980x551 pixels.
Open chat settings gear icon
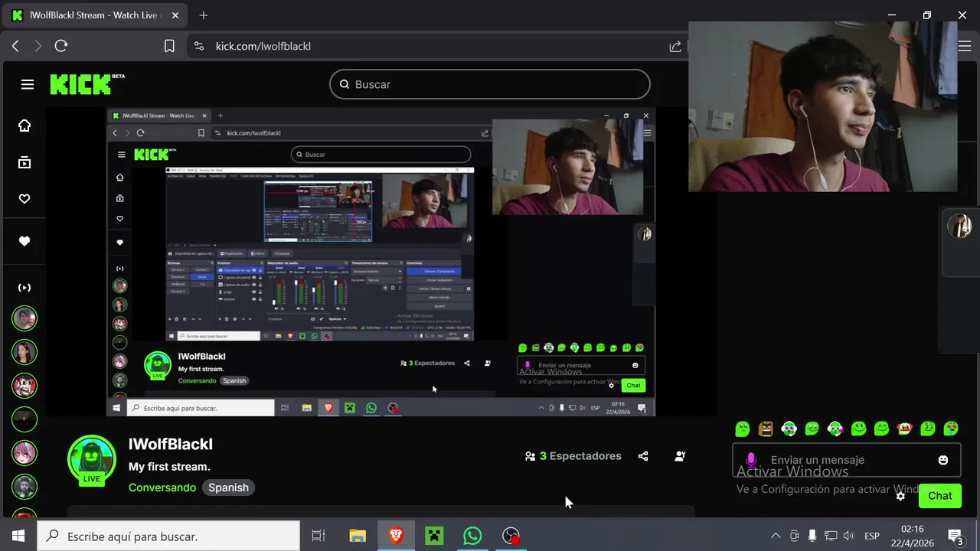point(900,496)
